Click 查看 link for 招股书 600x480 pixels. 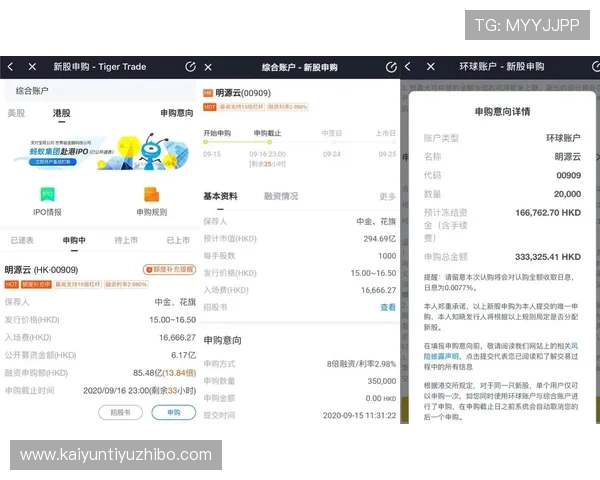(x=388, y=307)
